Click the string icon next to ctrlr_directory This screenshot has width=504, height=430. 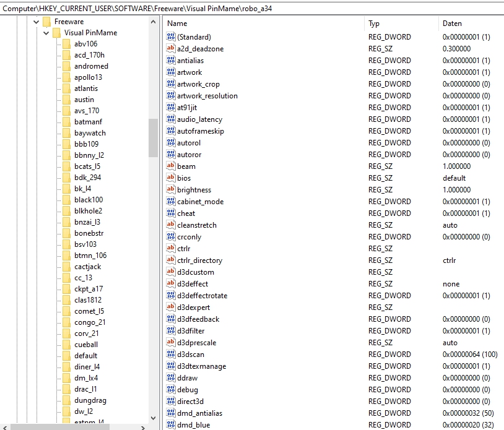[x=171, y=260]
